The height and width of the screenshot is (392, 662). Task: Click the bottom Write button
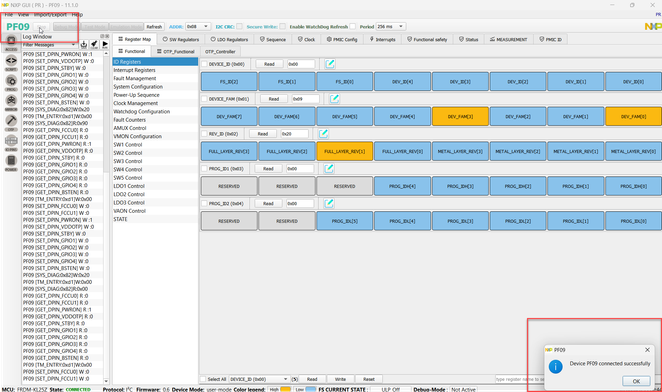click(340, 379)
